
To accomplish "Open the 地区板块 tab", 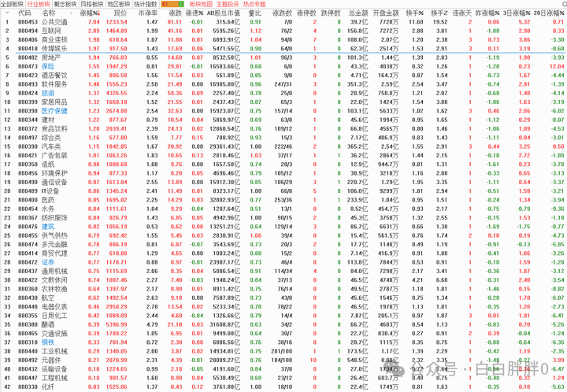I will [119, 4].
